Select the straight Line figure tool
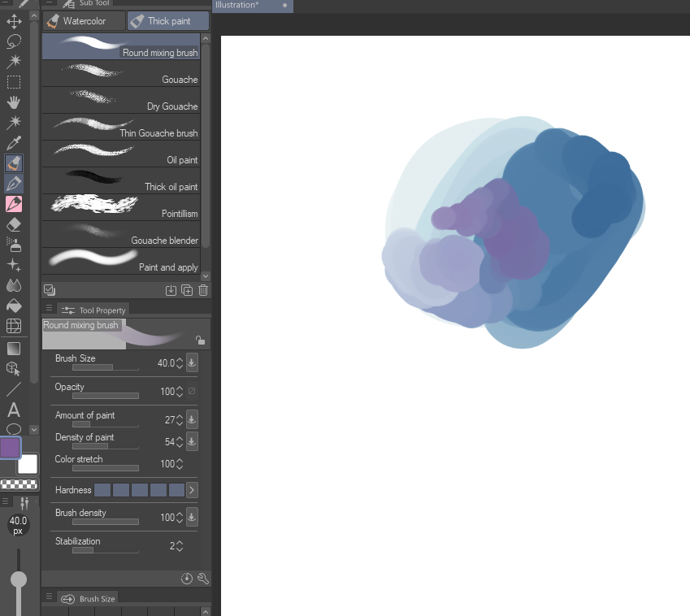The image size is (690, 616). coord(14,389)
